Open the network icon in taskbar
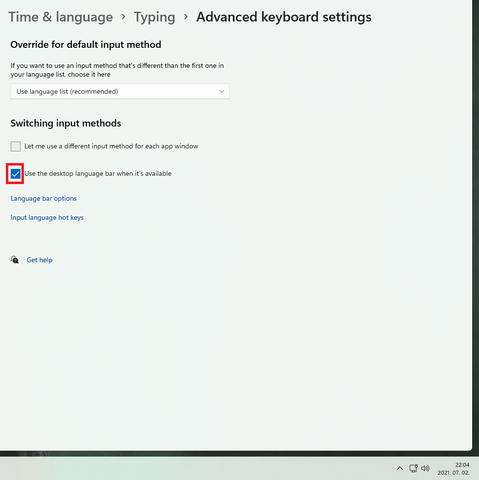The height and width of the screenshot is (480, 479). pyautogui.click(x=413, y=468)
